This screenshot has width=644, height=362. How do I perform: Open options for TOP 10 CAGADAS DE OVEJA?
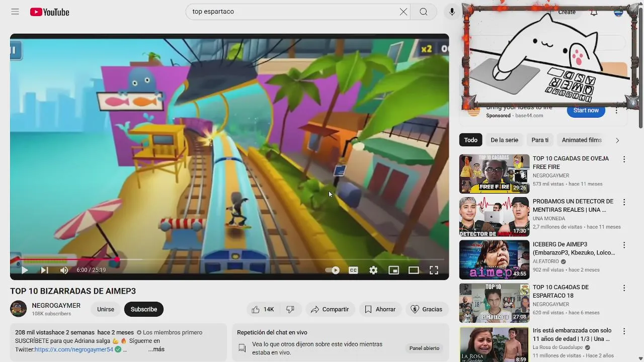[x=624, y=159]
